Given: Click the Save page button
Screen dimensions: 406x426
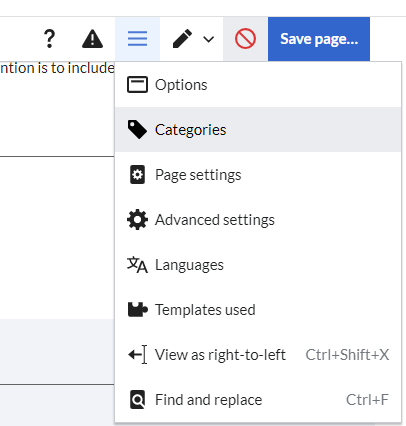Looking at the screenshot, I should 319,39.
